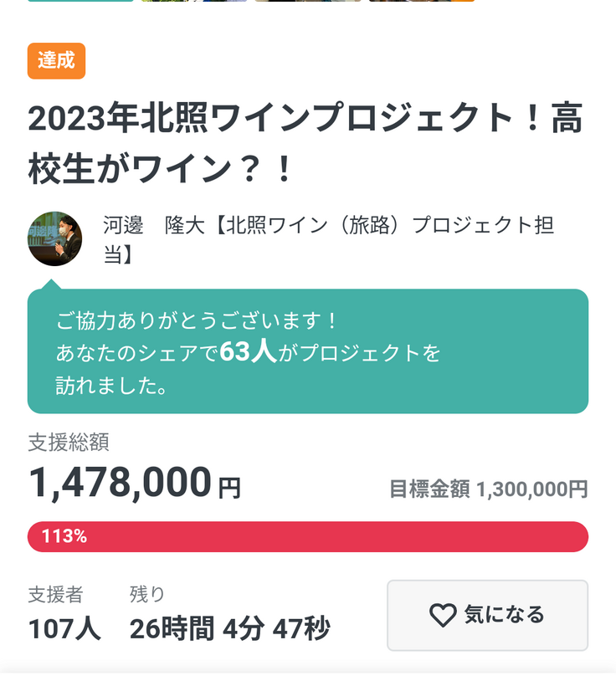Click the 残り remaining-time label
The height and width of the screenshot is (681, 616).
pyautogui.click(x=147, y=595)
